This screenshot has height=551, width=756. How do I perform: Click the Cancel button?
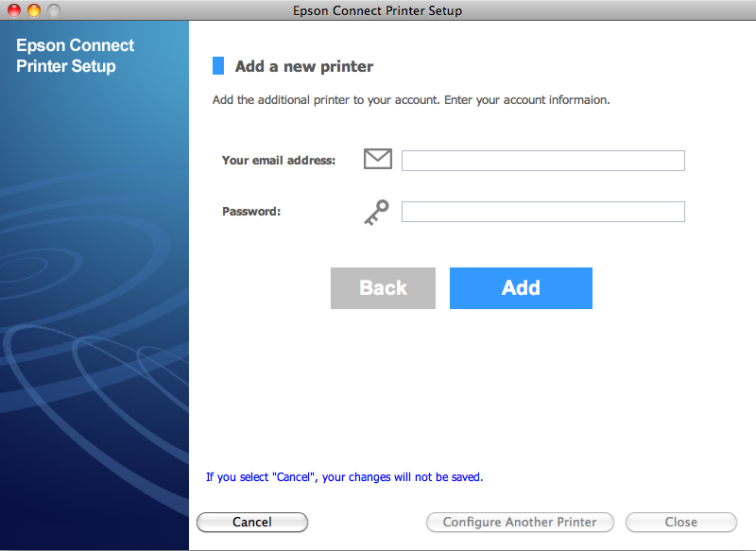(x=252, y=522)
